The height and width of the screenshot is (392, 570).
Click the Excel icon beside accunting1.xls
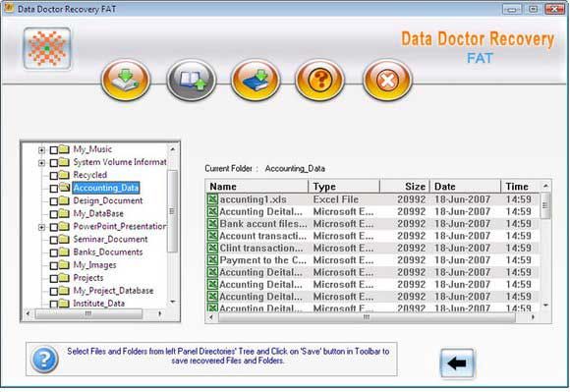[x=212, y=199]
